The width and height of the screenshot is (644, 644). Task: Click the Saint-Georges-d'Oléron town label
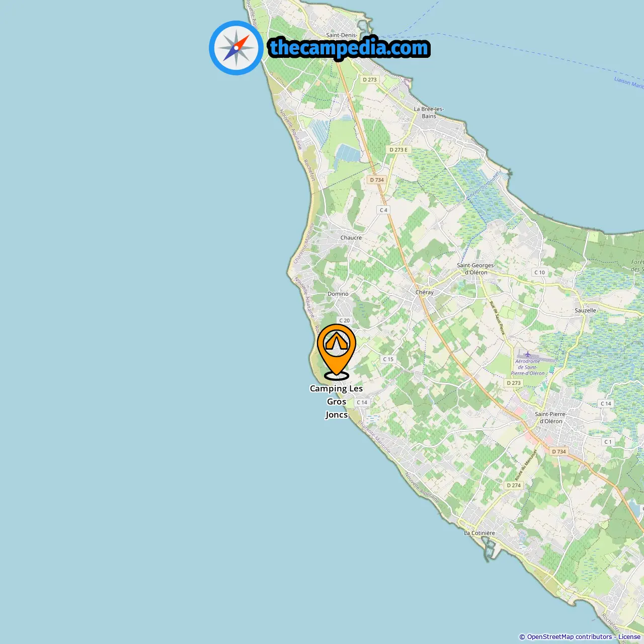click(475, 269)
